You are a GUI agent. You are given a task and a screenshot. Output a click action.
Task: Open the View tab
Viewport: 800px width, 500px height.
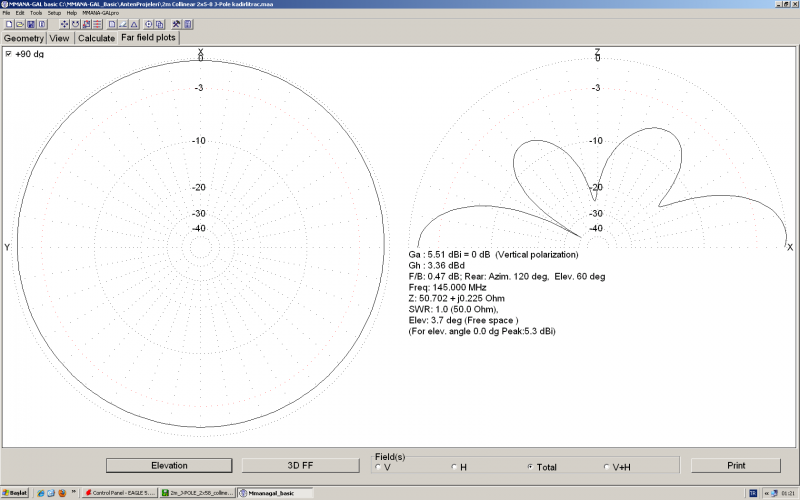59,38
